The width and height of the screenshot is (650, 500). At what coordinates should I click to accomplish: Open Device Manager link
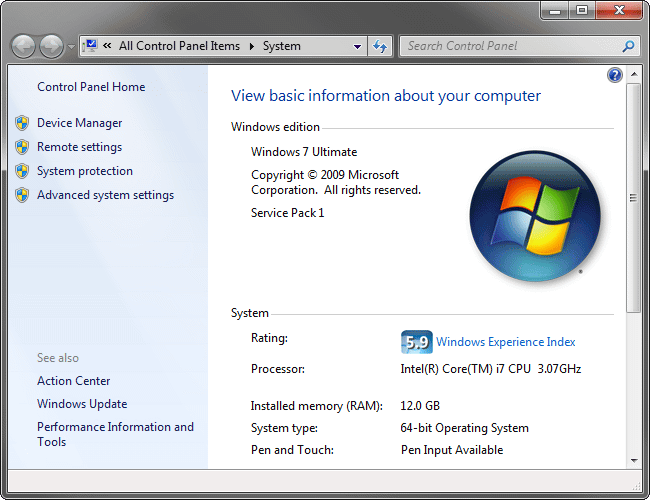click(x=80, y=123)
